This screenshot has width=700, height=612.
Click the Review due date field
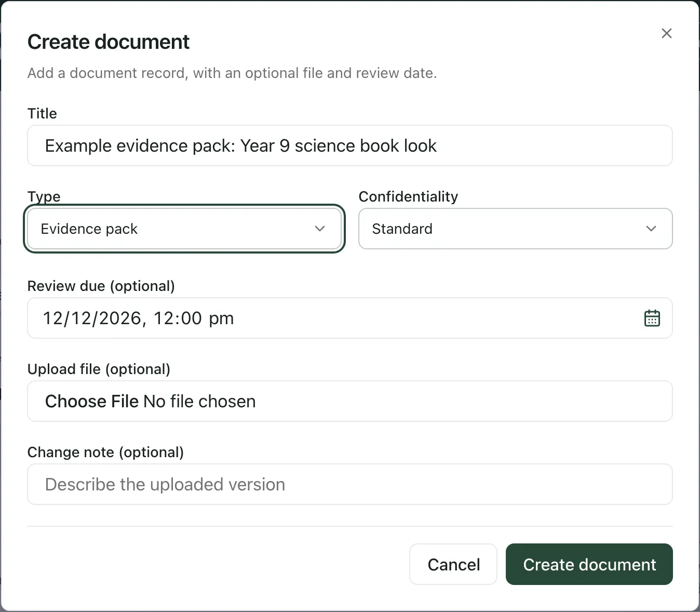click(350, 318)
